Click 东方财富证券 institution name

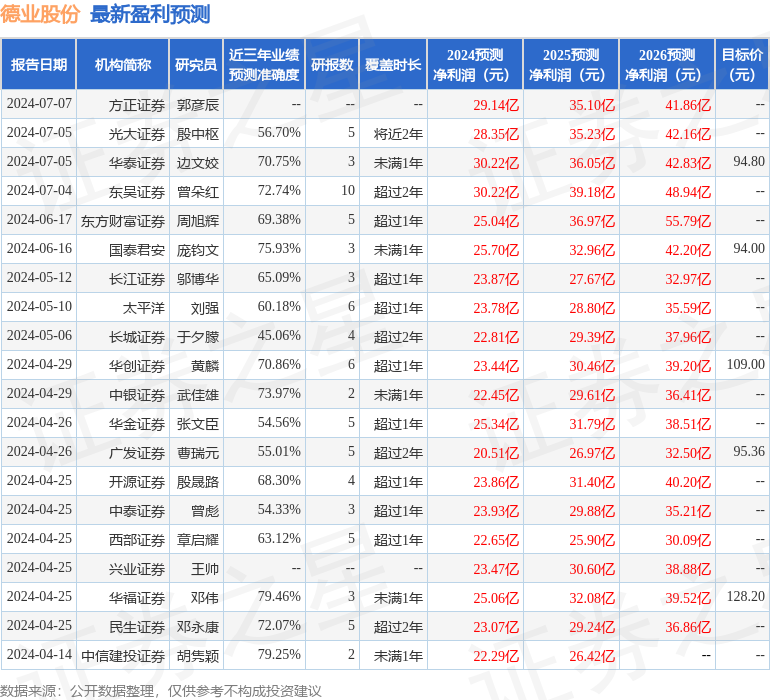(x=123, y=221)
